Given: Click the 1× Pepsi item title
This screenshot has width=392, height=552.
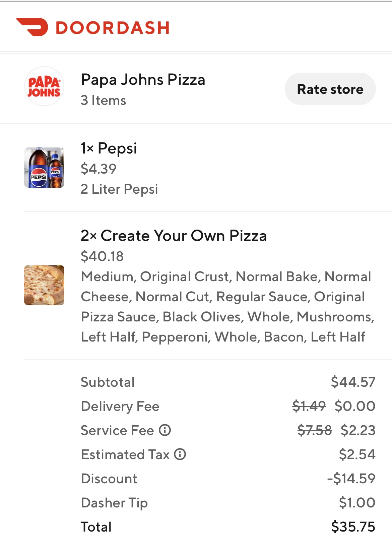Looking at the screenshot, I should [x=109, y=148].
